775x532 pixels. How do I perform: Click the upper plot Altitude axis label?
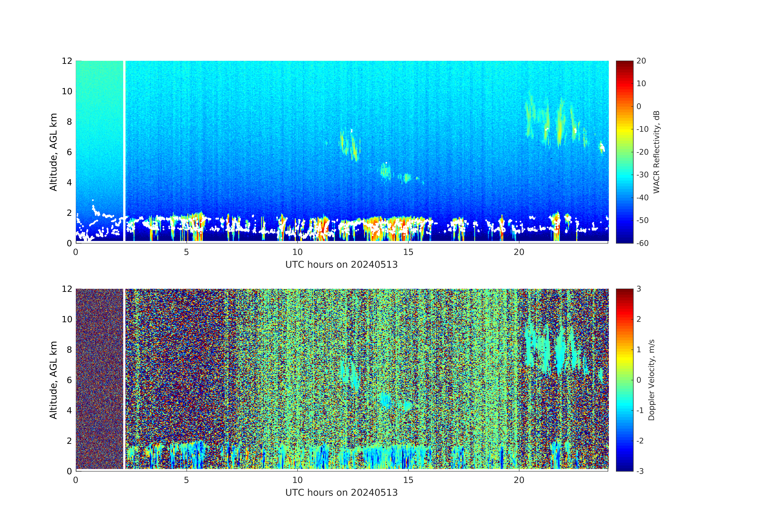pyautogui.click(x=53, y=152)
